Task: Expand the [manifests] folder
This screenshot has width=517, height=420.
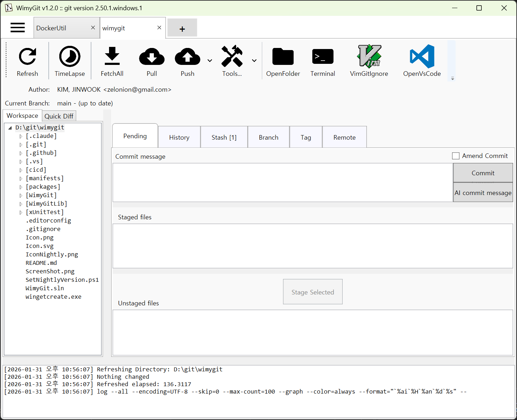Action: 21,178
